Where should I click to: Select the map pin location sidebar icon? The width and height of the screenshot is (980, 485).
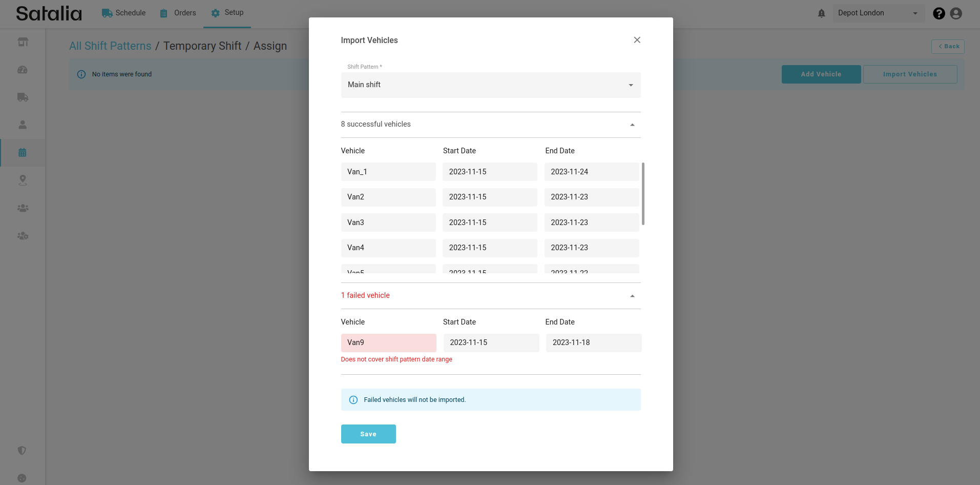point(23,180)
